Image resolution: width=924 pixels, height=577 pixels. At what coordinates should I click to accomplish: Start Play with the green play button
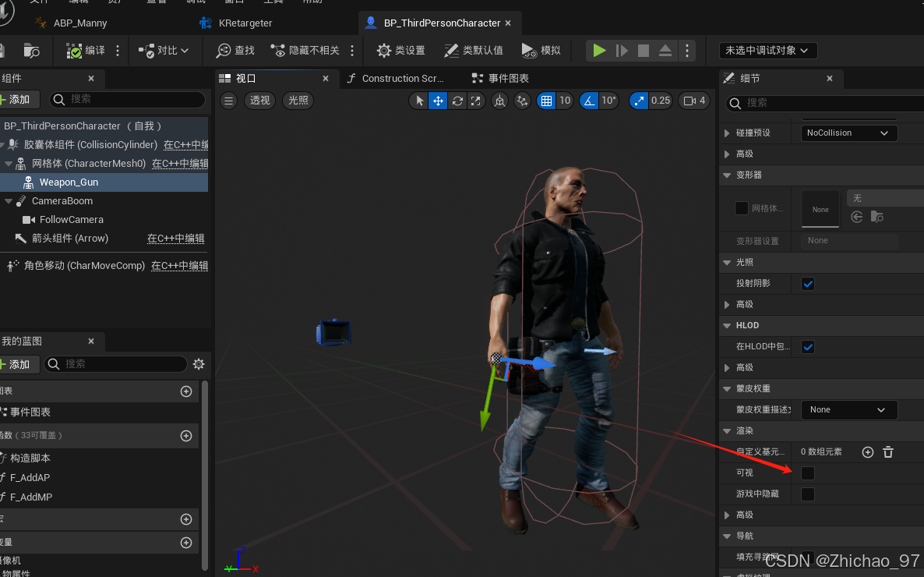pyautogui.click(x=599, y=51)
